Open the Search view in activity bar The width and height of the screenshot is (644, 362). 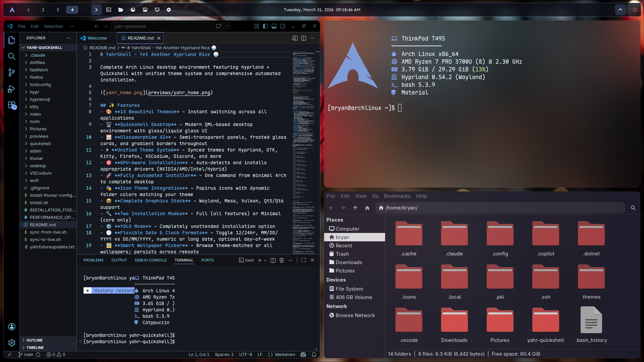pos(11,56)
